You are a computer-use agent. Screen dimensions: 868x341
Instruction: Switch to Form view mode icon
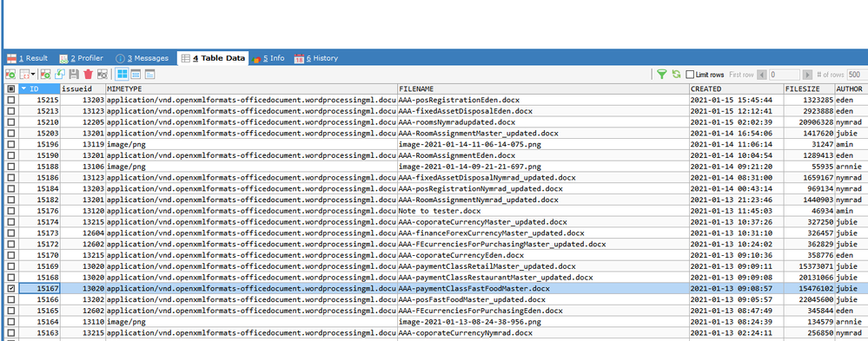[136, 74]
